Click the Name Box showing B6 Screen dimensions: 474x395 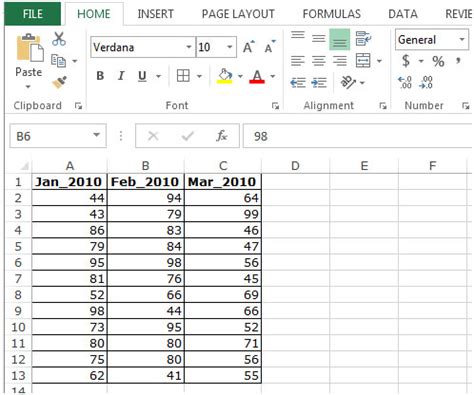(x=50, y=136)
